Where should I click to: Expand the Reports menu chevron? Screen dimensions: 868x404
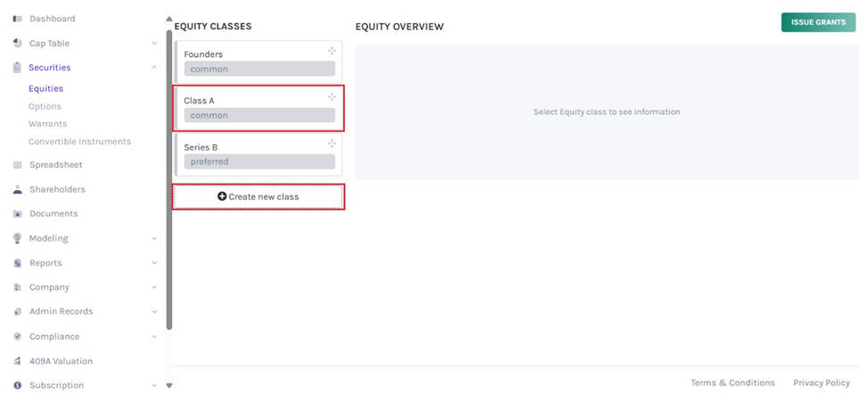click(x=154, y=263)
